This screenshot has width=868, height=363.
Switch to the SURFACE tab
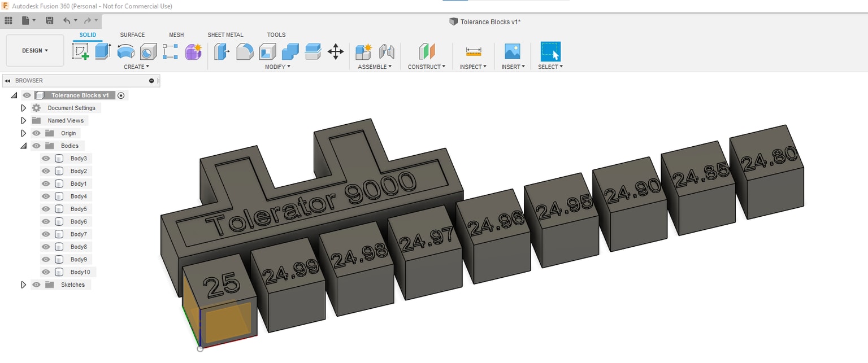[132, 35]
